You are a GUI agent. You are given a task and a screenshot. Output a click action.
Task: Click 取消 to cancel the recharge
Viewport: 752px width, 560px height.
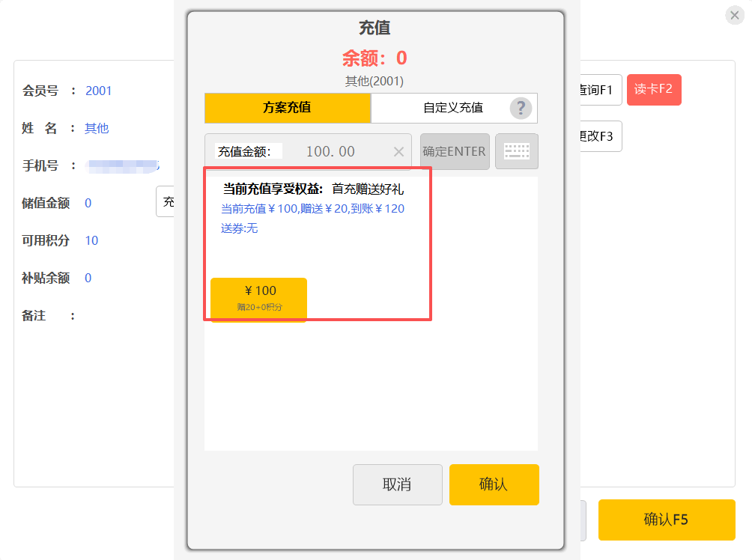pos(397,484)
